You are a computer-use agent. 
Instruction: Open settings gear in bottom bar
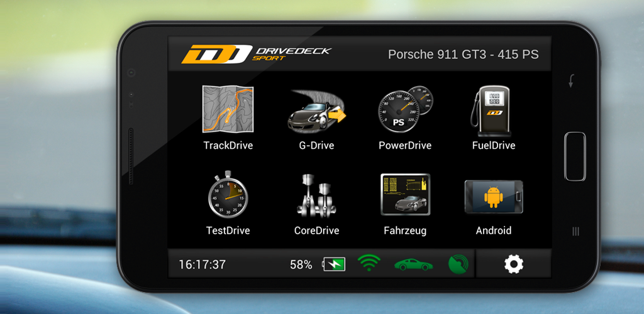(514, 264)
